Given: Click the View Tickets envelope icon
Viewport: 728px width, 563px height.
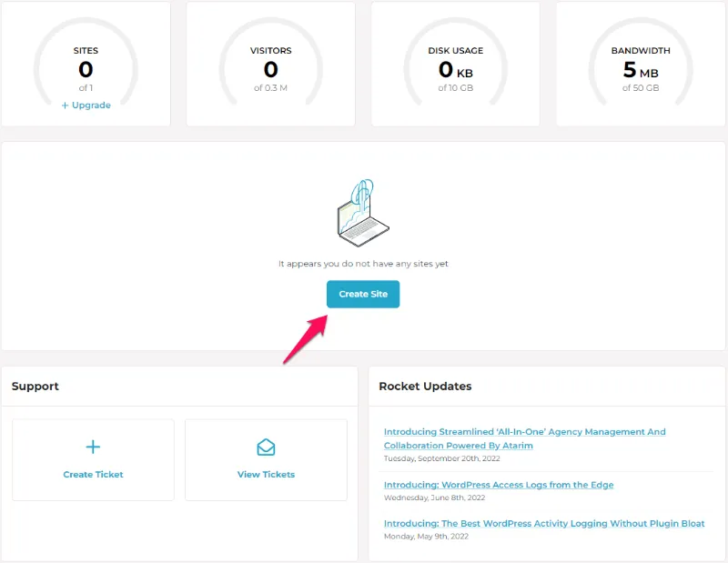Looking at the screenshot, I should (266, 447).
